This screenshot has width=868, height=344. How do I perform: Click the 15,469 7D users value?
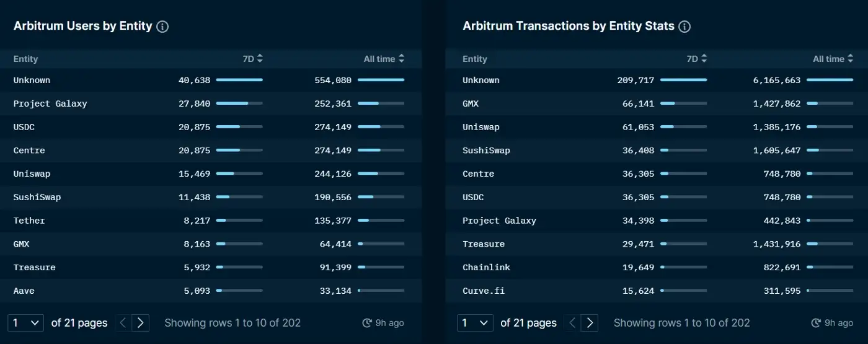coord(194,174)
